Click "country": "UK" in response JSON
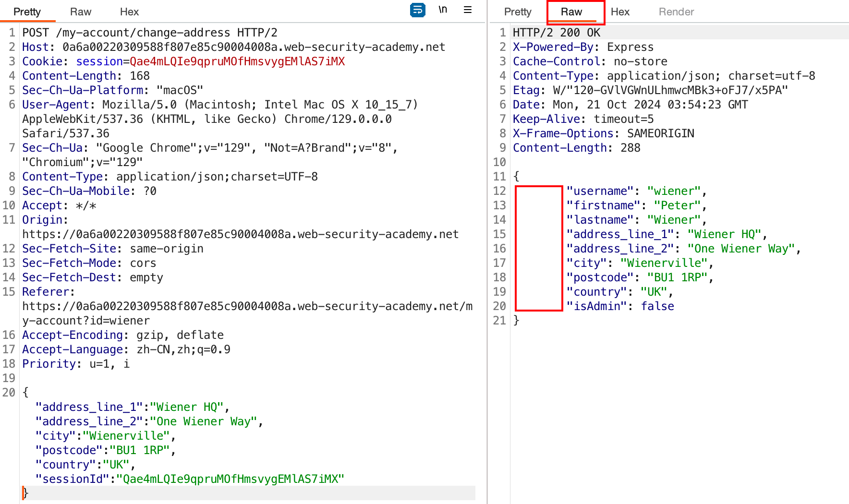 click(x=620, y=292)
